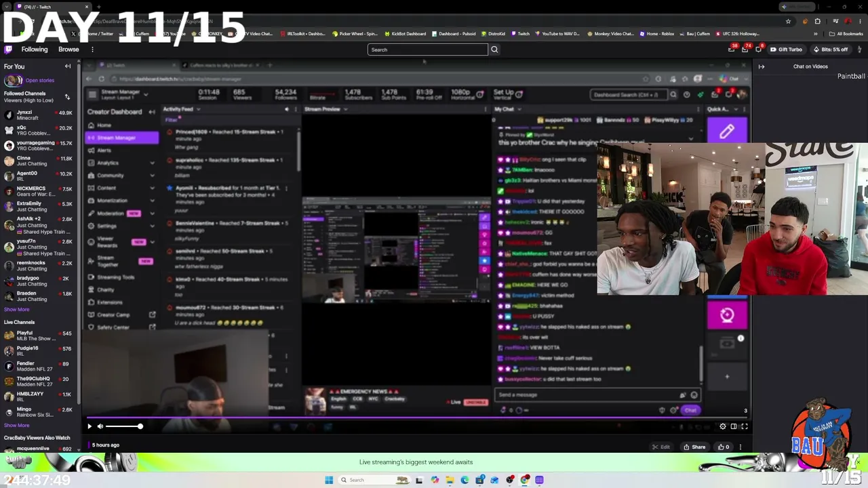Screen dimensions: 868x488
Task: Open the All Bookmarks folder
Action: [846, 34]
